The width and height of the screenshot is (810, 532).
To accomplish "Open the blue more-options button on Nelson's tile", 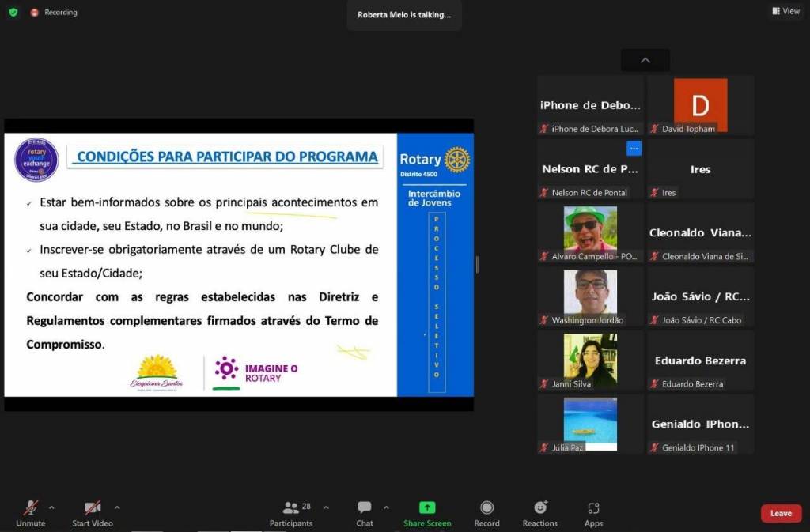I will 634,149.
